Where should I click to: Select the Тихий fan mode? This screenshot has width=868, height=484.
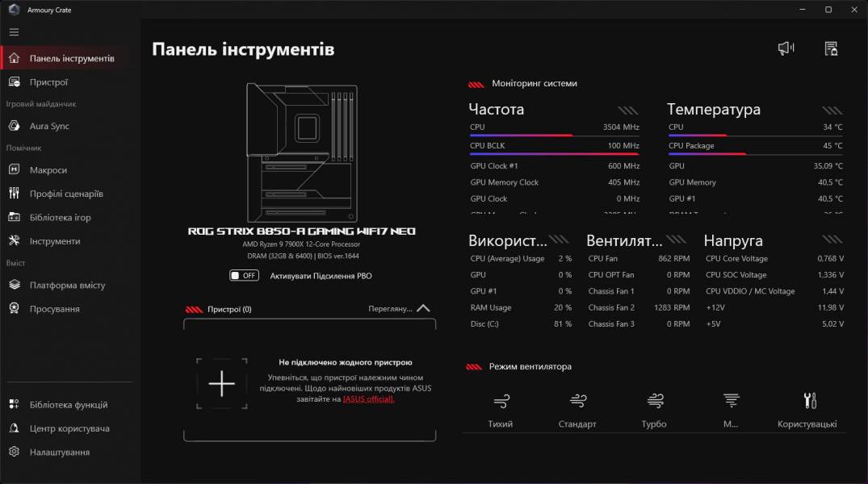point(501,407)
